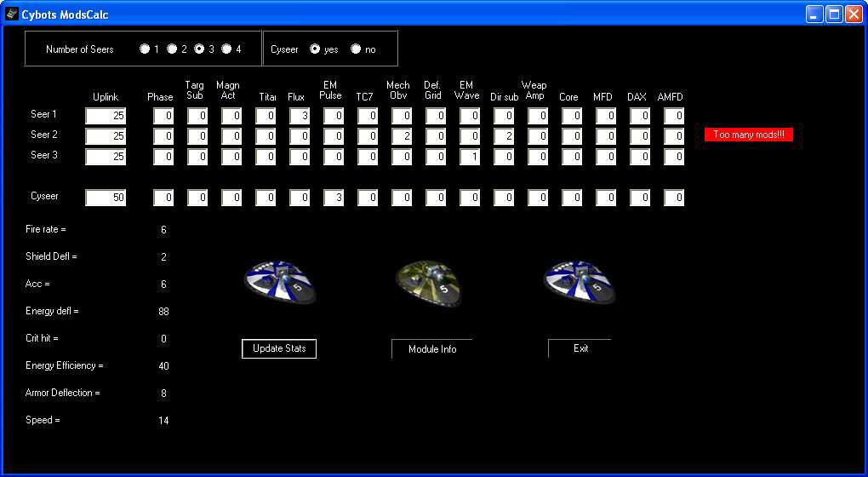The image size is (868, 477).
Task: Click the Seer 3 EM Wave field
Action: coord(470,157)
